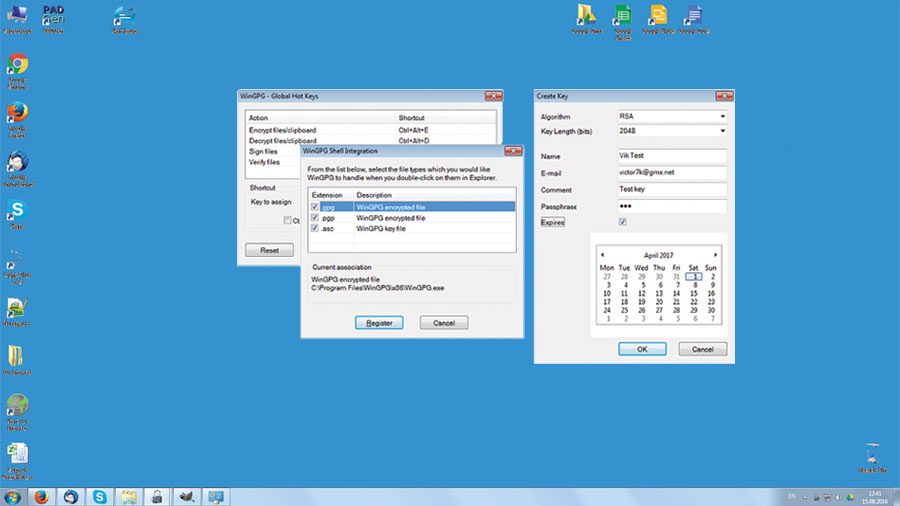Screen dimensions: 900x506
Task: Select the .asc WinGPG key file row
Action: pos(412,228)
